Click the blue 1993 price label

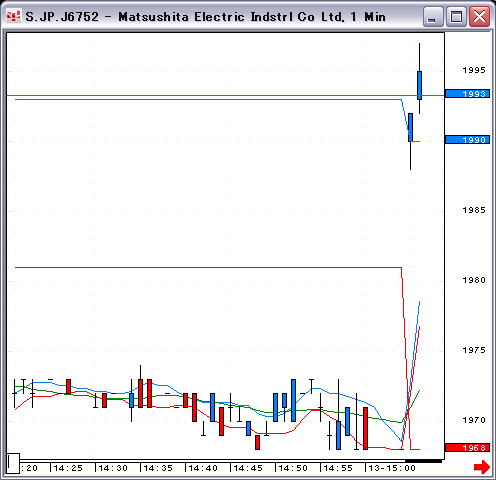(467, 94)
